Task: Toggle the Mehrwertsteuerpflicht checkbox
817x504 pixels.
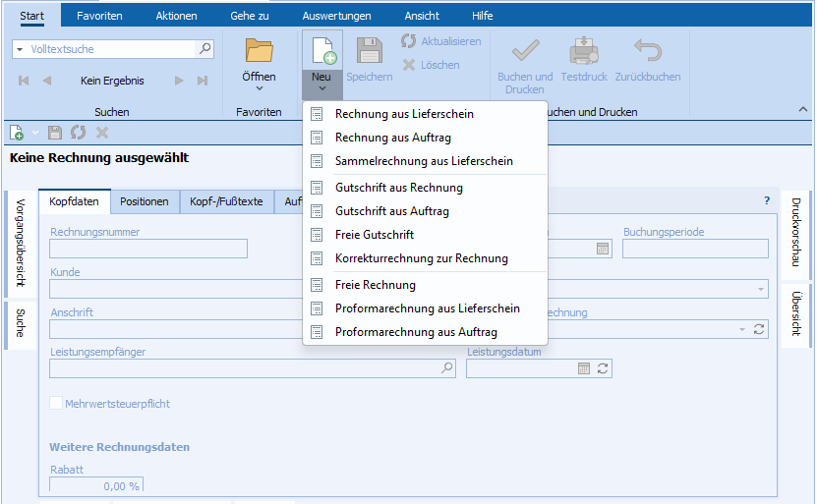Action: click(56, 403)
